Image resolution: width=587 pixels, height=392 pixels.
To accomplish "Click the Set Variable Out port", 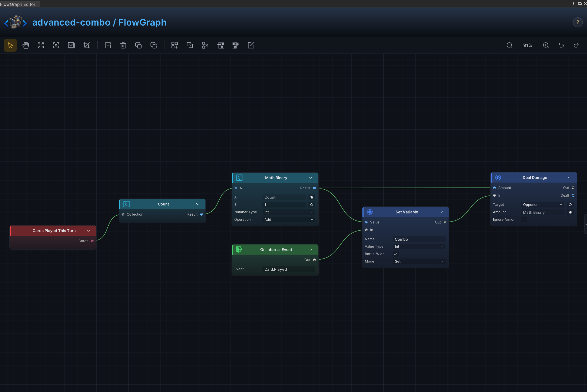I will coord(445,222).
